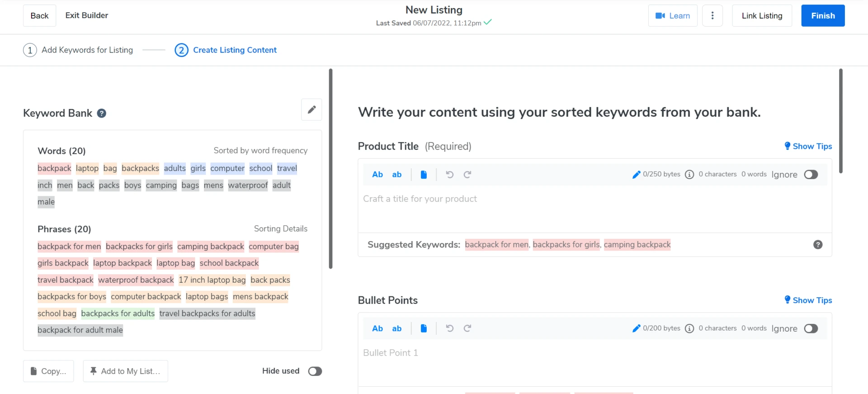Toggle Ignore switch for Bullet Points
868x394 pixels.
811,328
